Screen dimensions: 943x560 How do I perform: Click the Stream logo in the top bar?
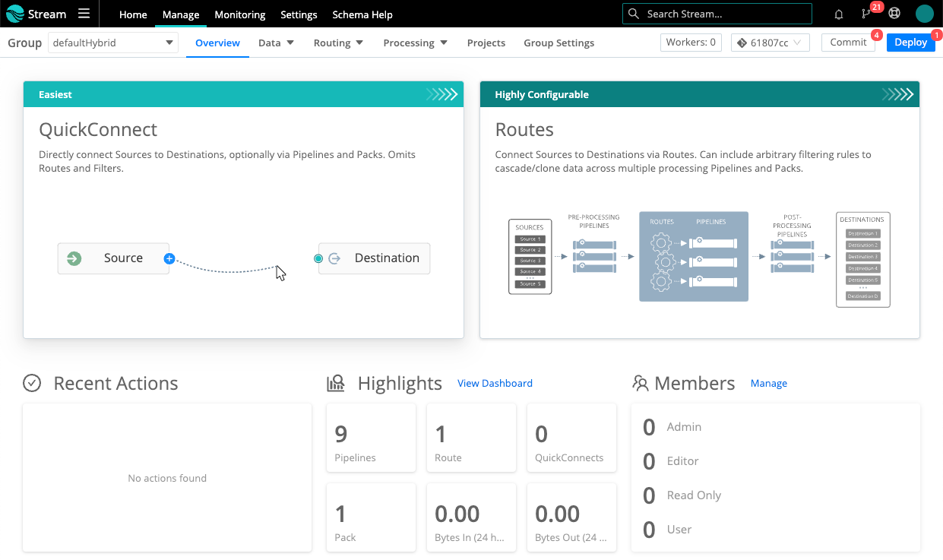point(34,13)
